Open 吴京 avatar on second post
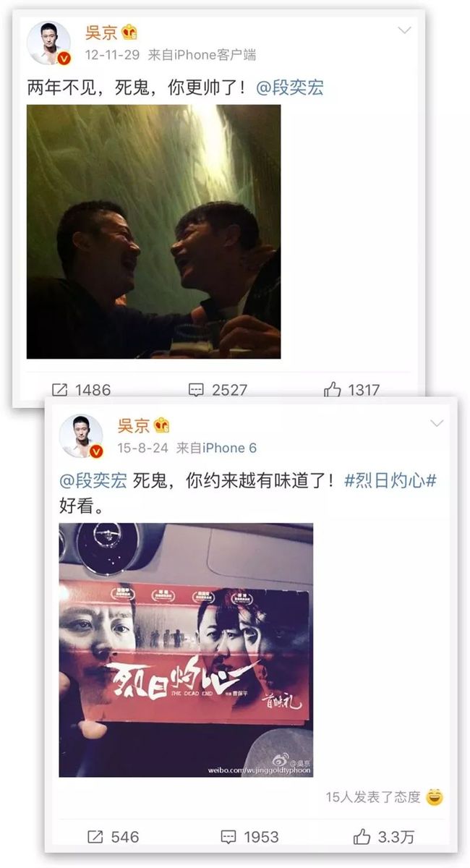Image resolution: width=470 pixels, height=868 pixels. pos(81,436)
